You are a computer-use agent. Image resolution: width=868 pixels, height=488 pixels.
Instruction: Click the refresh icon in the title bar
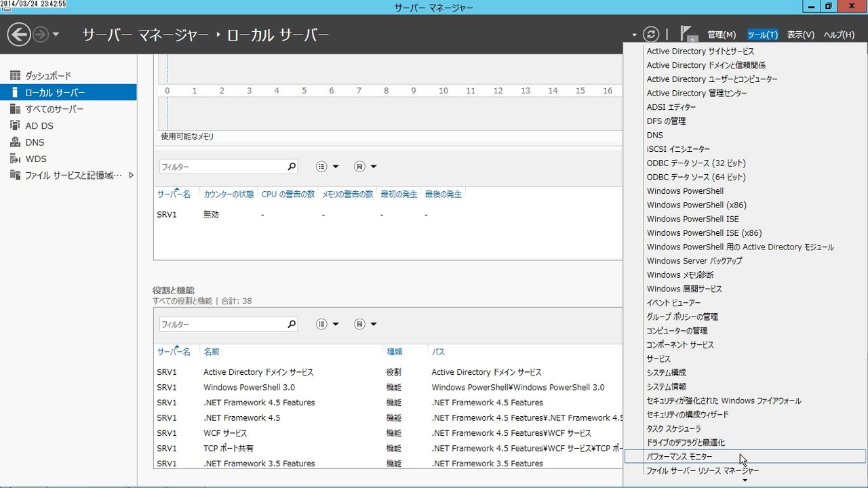651,34
